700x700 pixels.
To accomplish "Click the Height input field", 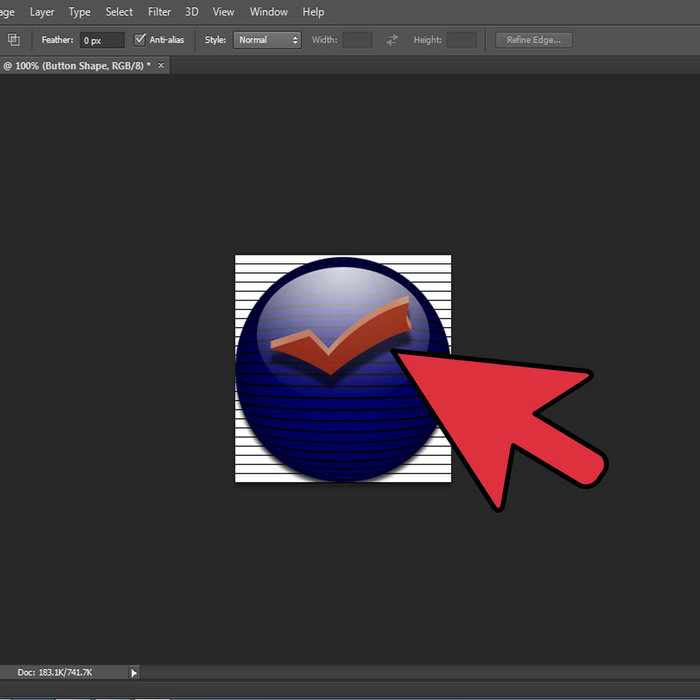I will point(461,40).
